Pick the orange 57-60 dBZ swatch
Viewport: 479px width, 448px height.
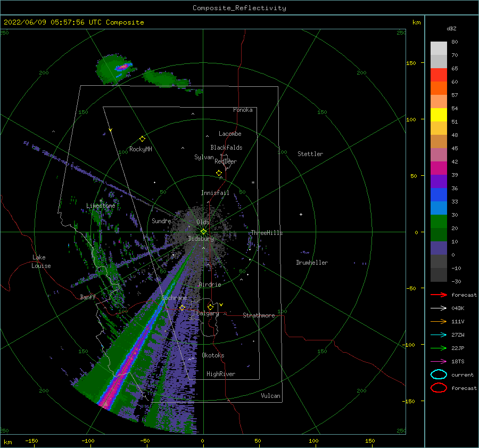click(x=439, y=88)
